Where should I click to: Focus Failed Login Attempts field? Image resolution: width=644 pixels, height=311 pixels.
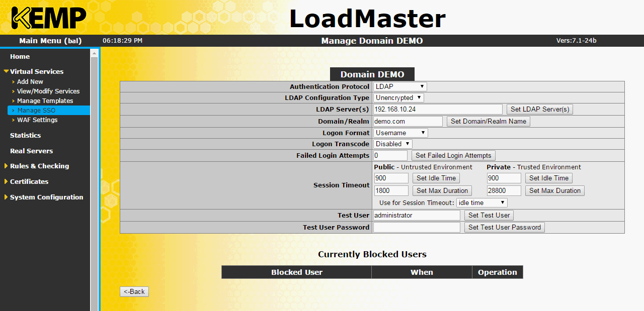(390, 155)
